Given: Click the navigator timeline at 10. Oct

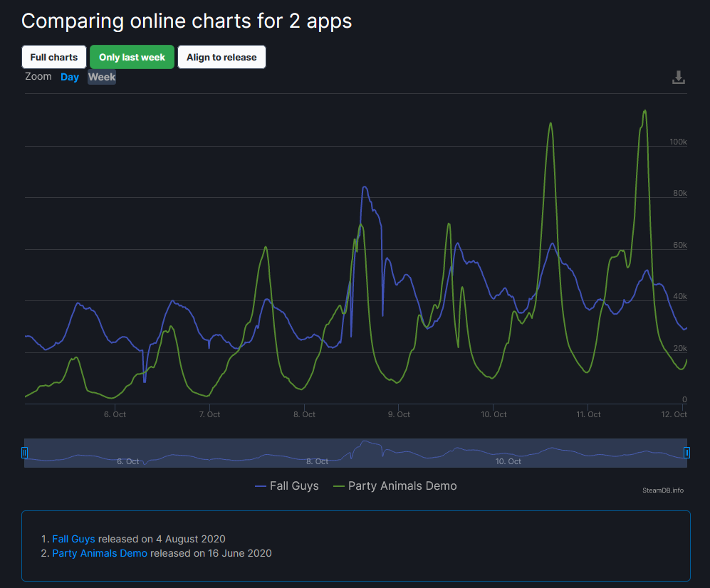Looking at the screenshot, I should pyautogui.click(x=508, y=461).
